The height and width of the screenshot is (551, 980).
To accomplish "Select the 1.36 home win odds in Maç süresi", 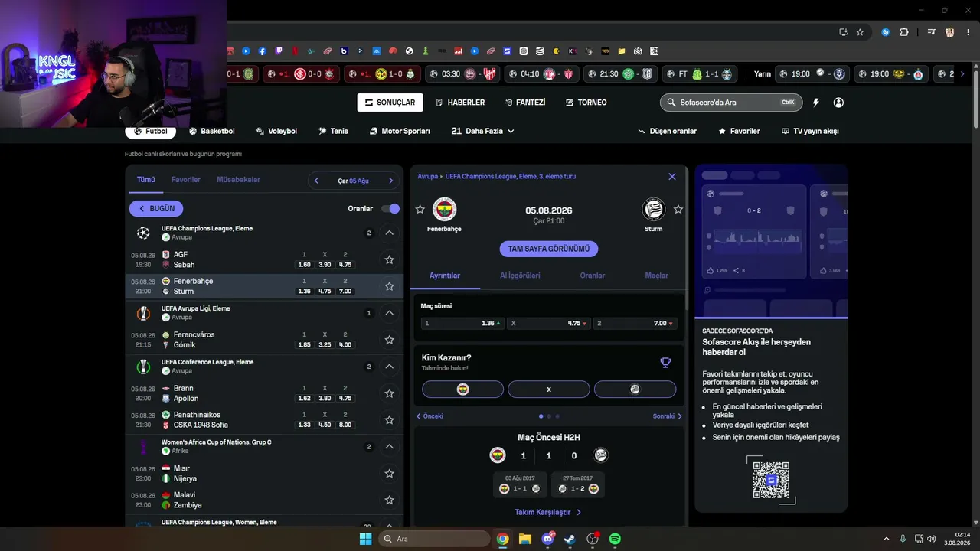I will (461, 324).
